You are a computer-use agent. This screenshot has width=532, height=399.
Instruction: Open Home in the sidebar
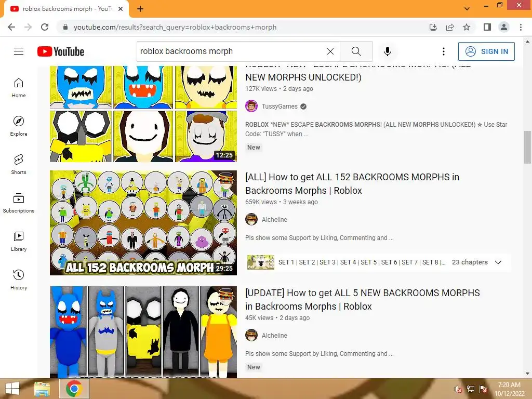pos(19,88)
